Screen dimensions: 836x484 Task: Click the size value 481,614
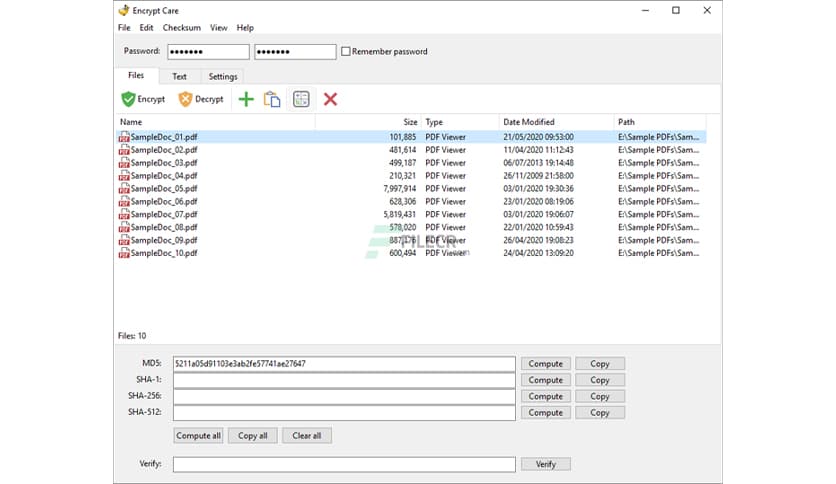point(403,150)
